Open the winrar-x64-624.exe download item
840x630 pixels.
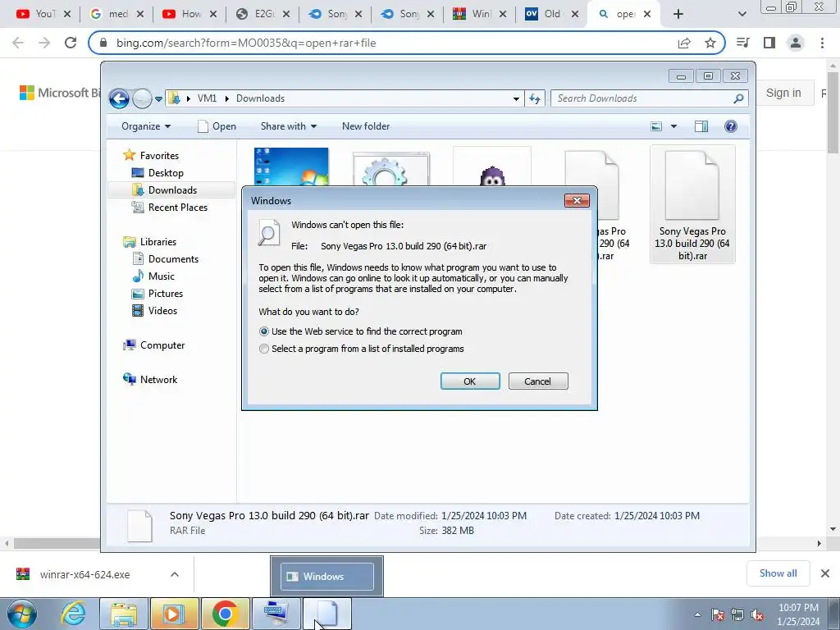(84, 575)
